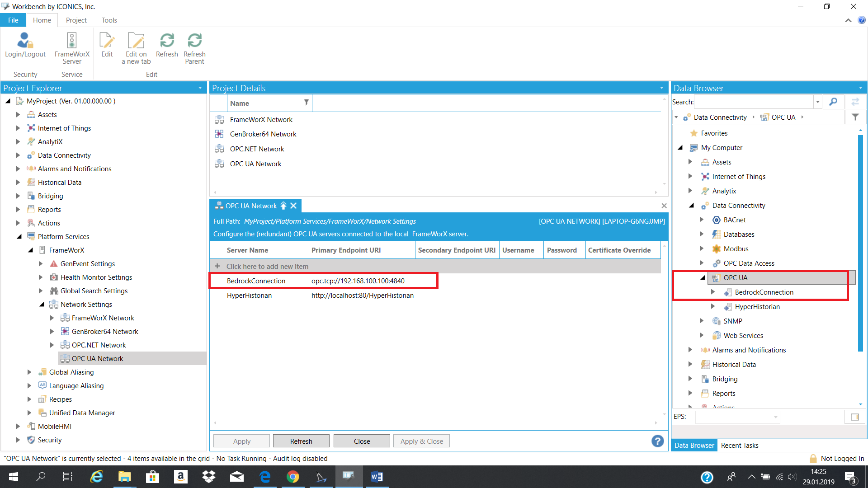Switch to the Tools ribbon tab

coord(109,20)
